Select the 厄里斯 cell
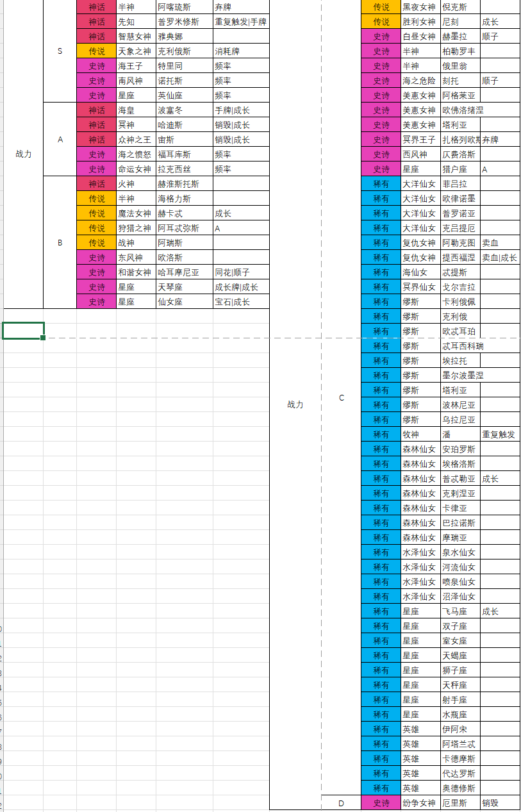Viewport: 521px width, 812px height. pyautogui.click(x=460, y=803)
